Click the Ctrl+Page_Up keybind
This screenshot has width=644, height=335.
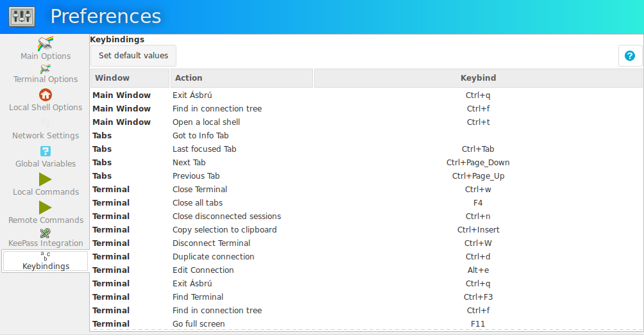(x=478, y=176)
